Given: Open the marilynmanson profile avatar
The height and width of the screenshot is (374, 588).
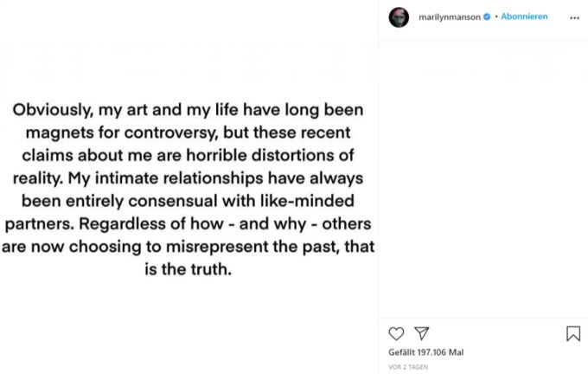Looking at the screenshot, I should [399, 17].
